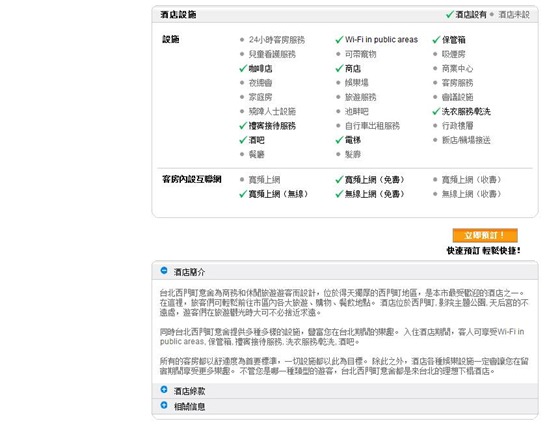Click the green checkmark beside 咖啡店
The height and width of the screenshot is (432, 560).
243,68
